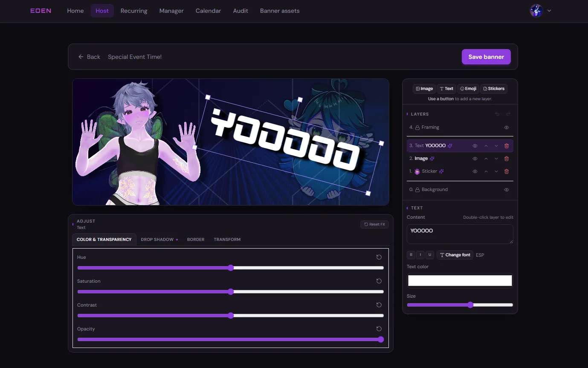Open the white Text color swatch

point(460,281)
